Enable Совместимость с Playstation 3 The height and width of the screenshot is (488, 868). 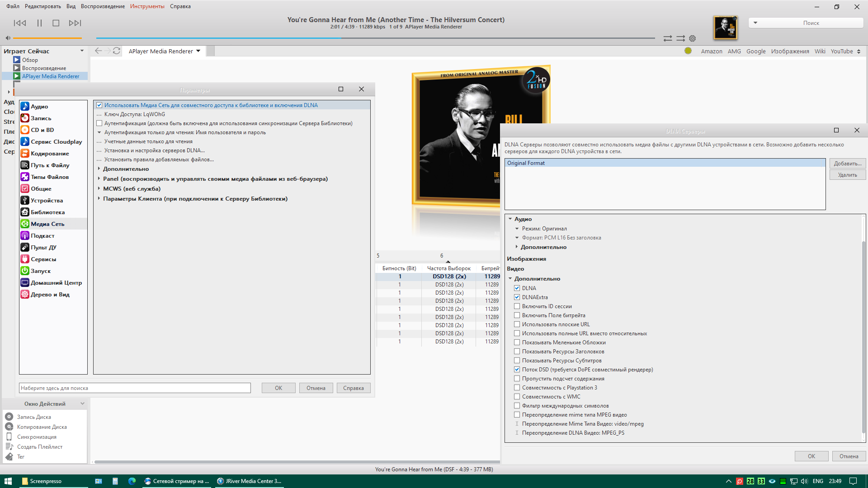pyautogui.click(x=517, y=388)
